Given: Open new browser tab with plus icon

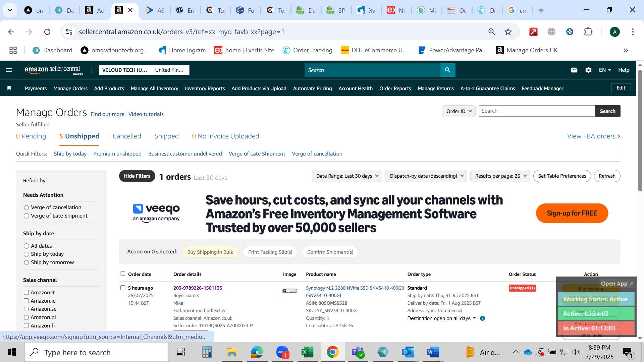Looking at the screenshot, I should [x=541, y=10].
